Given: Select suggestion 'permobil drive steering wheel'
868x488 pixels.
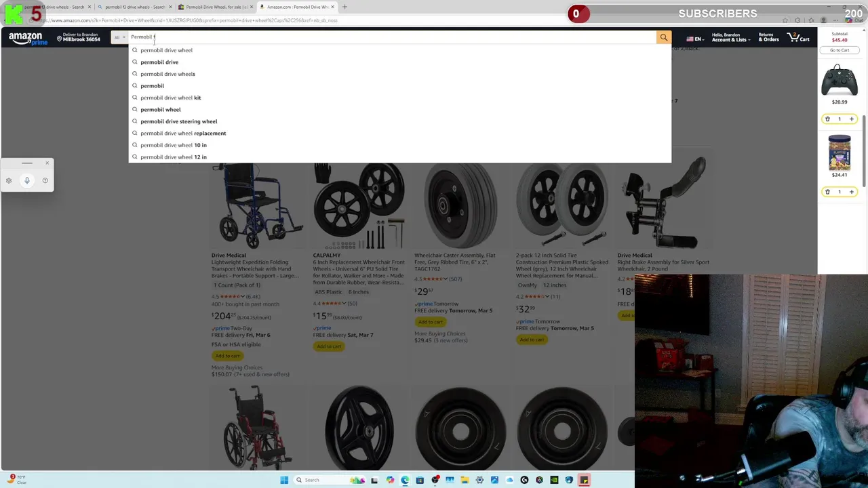Looking at the screenshot, I should pos(400,121).
